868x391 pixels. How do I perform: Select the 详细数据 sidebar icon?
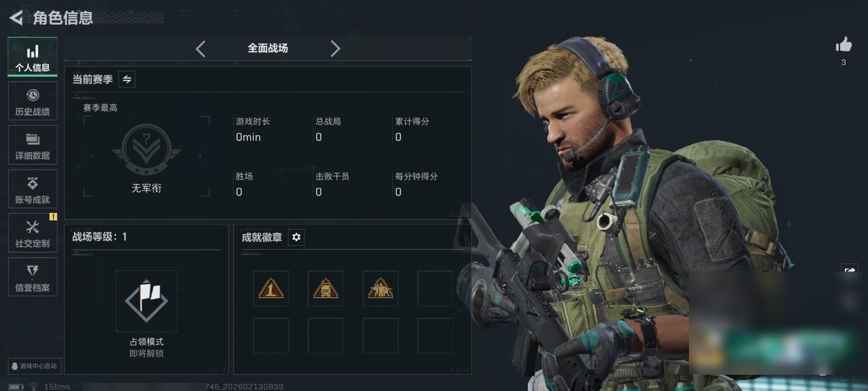(33, 145)
